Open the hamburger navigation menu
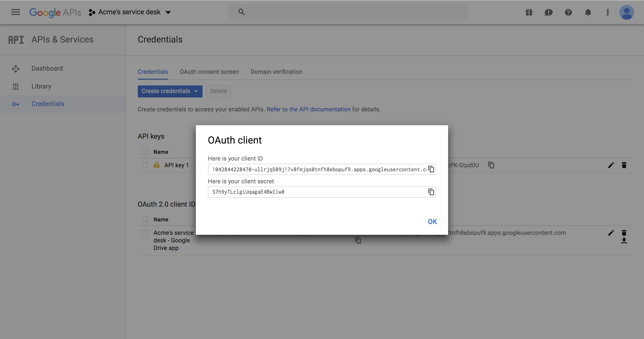The width and height of the screenshot is (644, 339). 15,12
